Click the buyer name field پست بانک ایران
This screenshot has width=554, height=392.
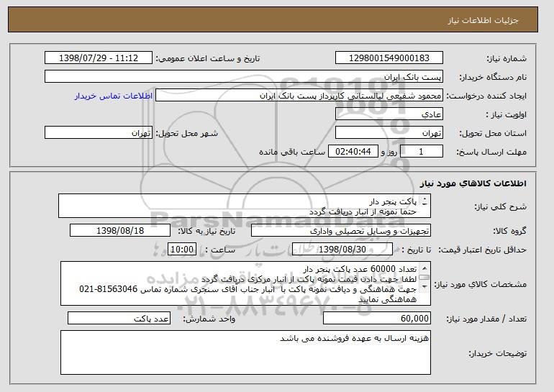tap(244, 77)
